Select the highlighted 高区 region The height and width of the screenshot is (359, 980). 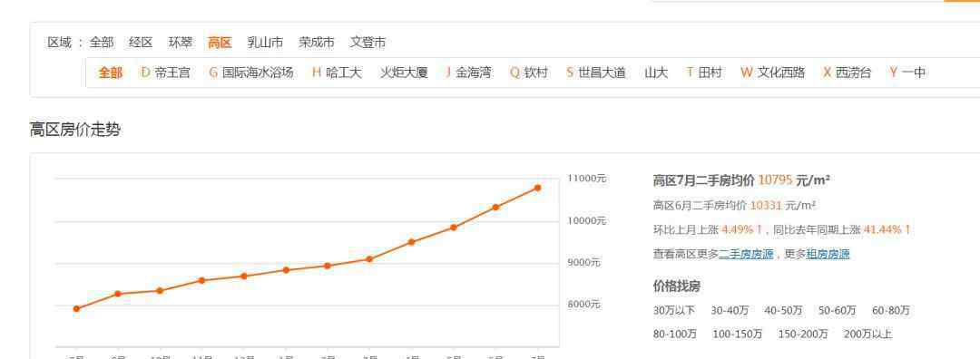point(220,43)
